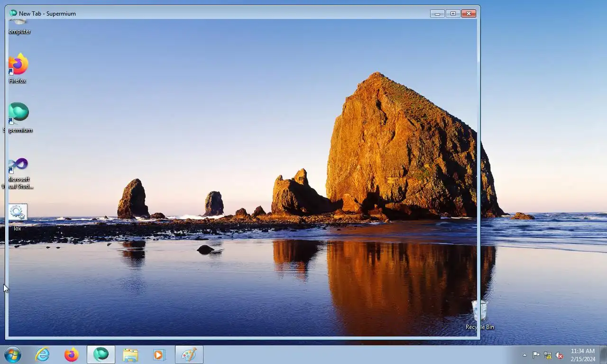Click the Show desktop strip
Screen dimensions: 607x364
click(603, 355)
